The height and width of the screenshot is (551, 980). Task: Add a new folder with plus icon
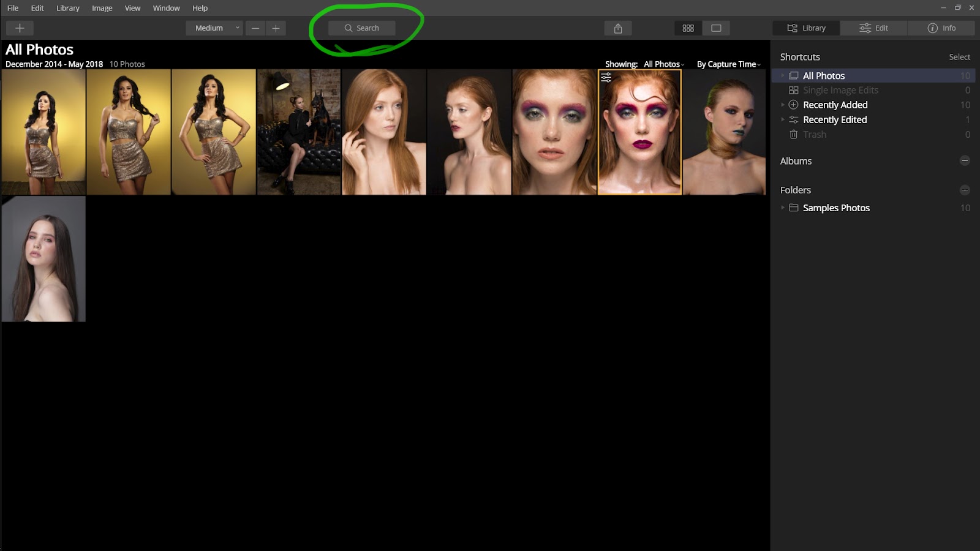965,190
